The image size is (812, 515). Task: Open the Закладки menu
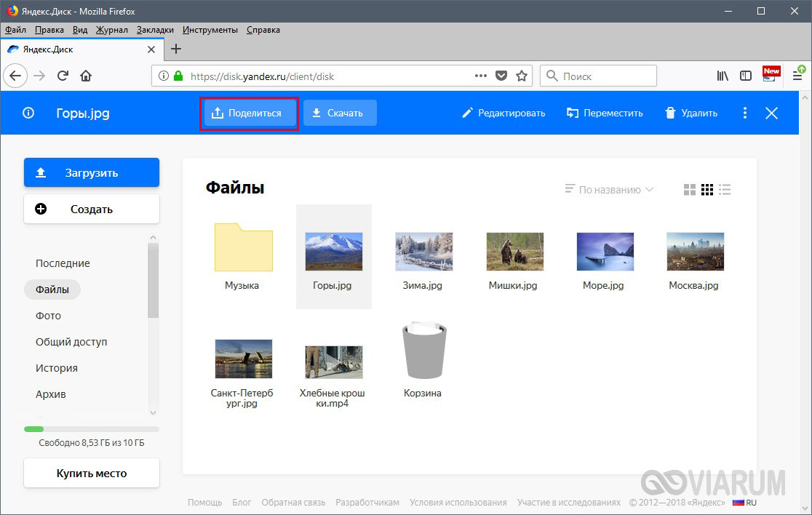pyautogui.click(x=156, y=30)
